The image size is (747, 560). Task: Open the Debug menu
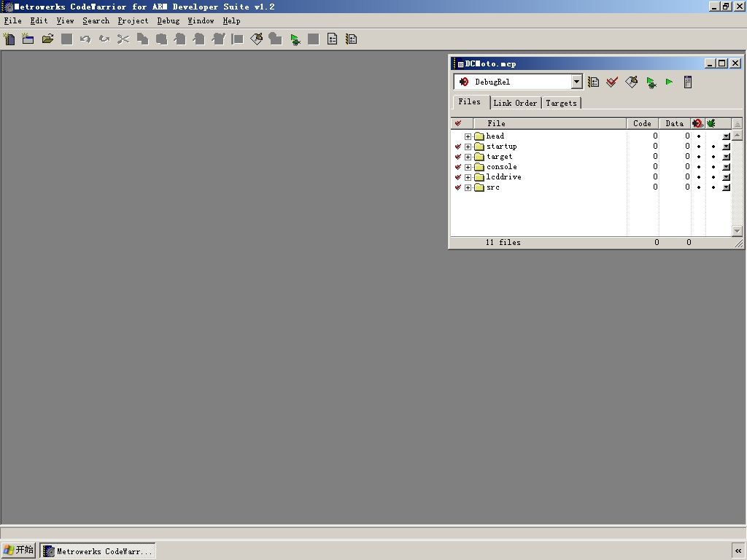[169, 21]
